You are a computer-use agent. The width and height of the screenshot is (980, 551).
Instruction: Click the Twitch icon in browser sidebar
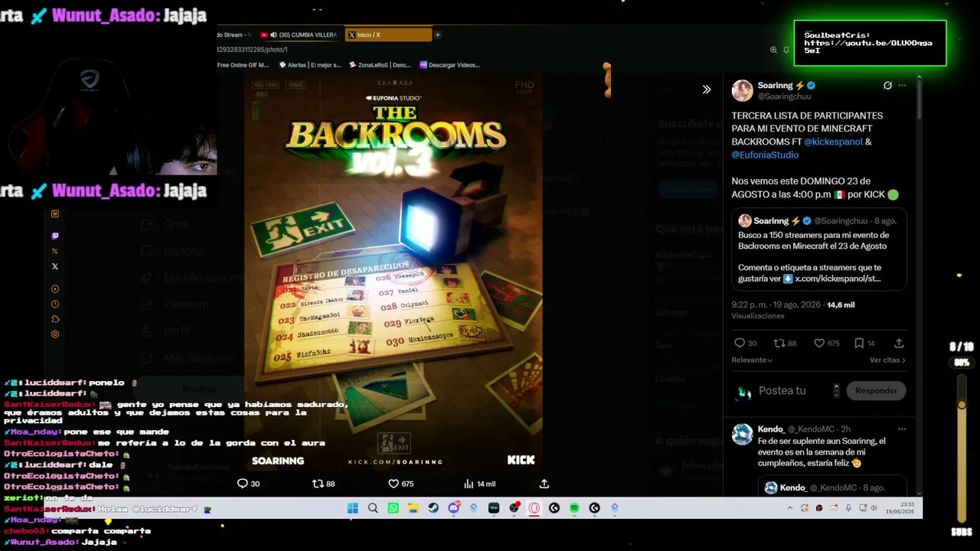[x=54, y=236]
